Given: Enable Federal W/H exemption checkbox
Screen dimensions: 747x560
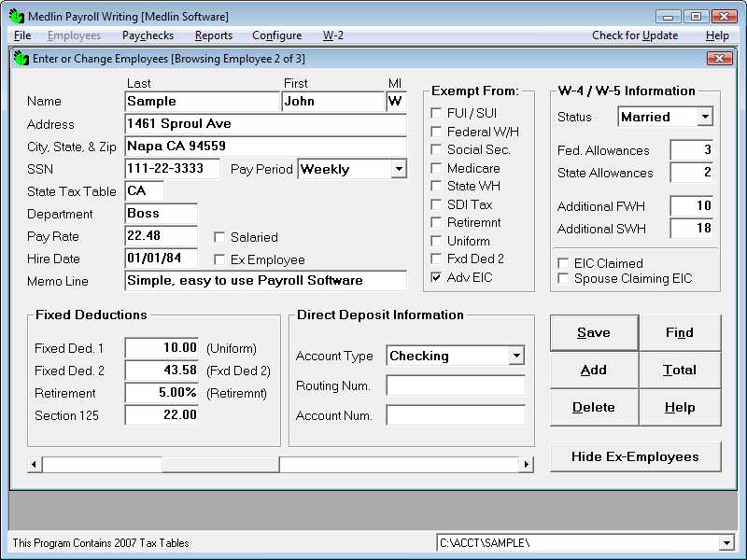Looking at the screenshot, I should pyautogui.click(x=436, y=132).
